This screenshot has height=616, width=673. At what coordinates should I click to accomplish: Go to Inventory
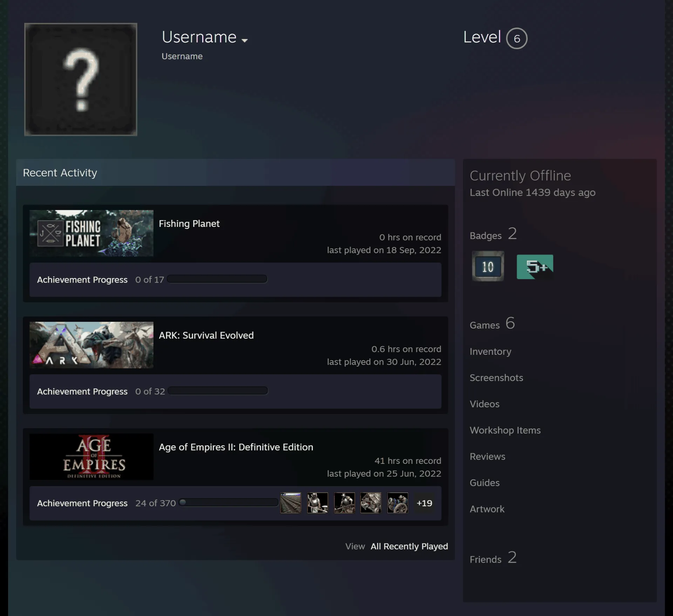(490, 352)
